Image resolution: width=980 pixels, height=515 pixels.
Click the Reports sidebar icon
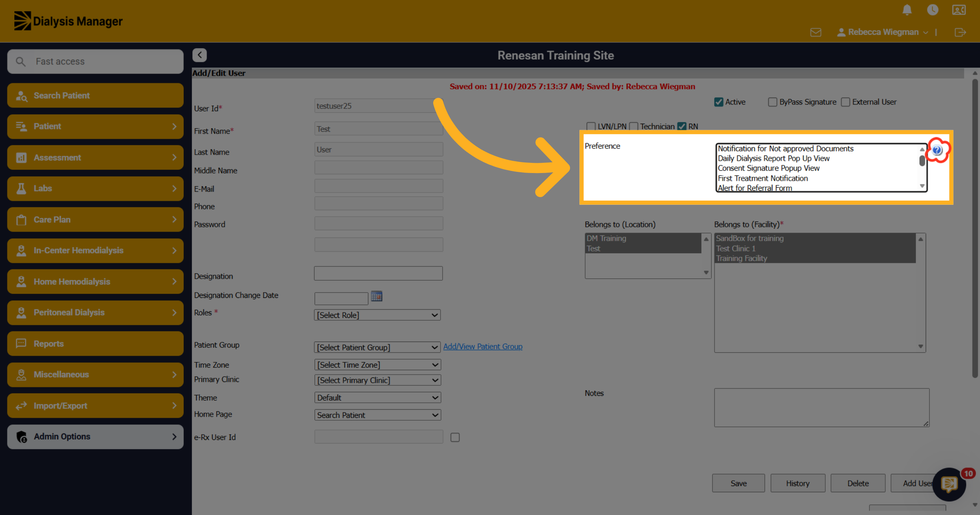[x=21, y=344]
